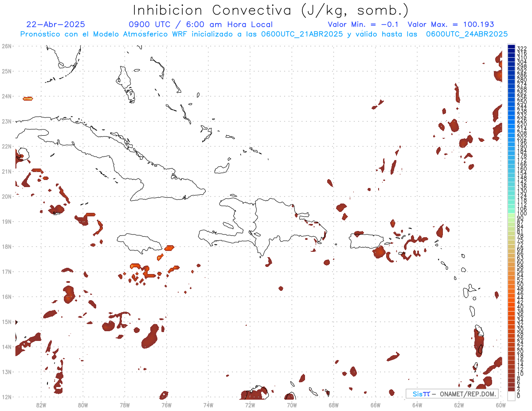
Task: Click the 26N latitude label
Action: click(6, 46)
